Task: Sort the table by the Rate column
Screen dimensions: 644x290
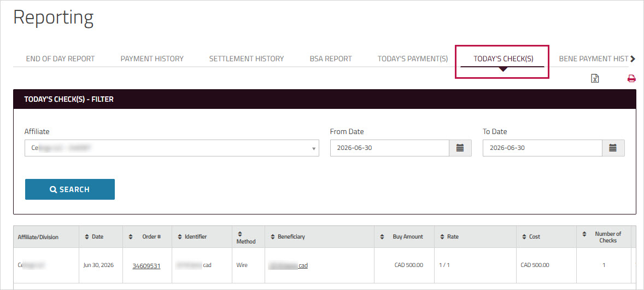Action: (x=442, y=236)
